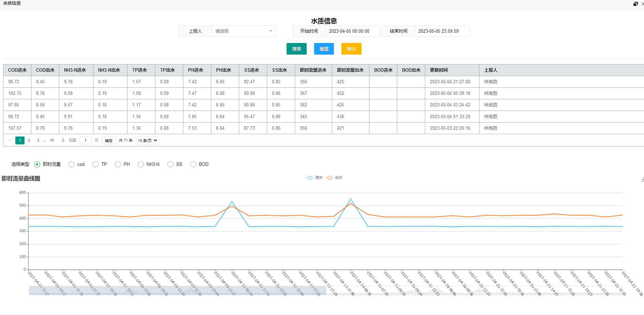Open the 上报人 reporter dropdown
The width and height of the screenshot is (644, 315).
(243, 31)
